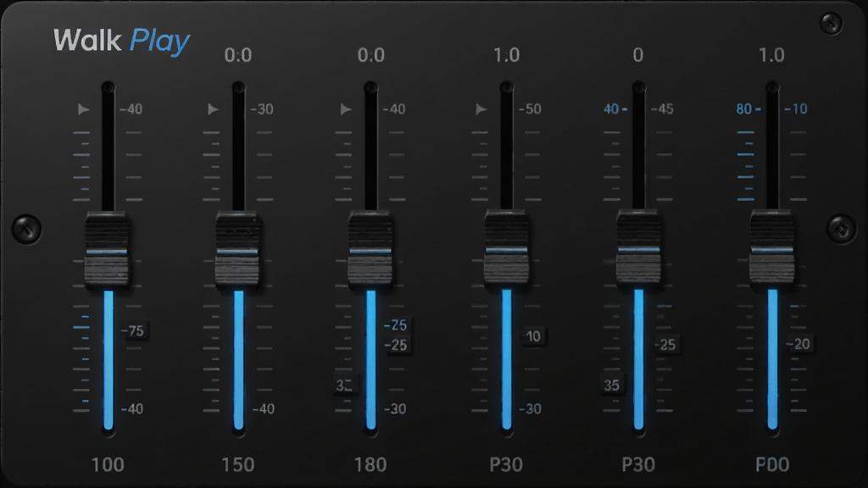
Task: Click the P30 label of the play-triangle channel
Action: (x=506, y=465)
